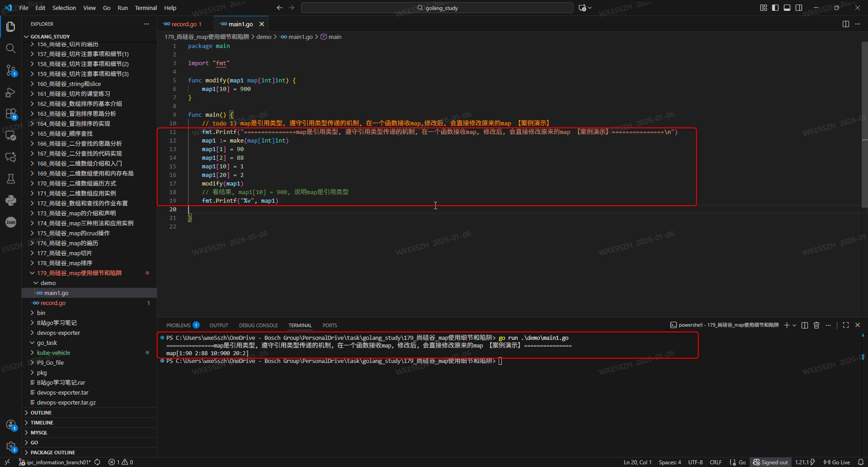The height and width of the screenshot is (467, 868).
Task: Collapse the 179_尚硅谷_map使用细节和陷阱 folder
Action: pos(90,273)
